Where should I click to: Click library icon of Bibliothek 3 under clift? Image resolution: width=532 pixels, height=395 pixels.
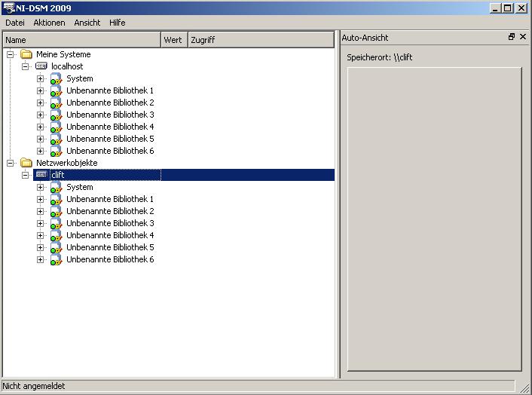[56, 223]
